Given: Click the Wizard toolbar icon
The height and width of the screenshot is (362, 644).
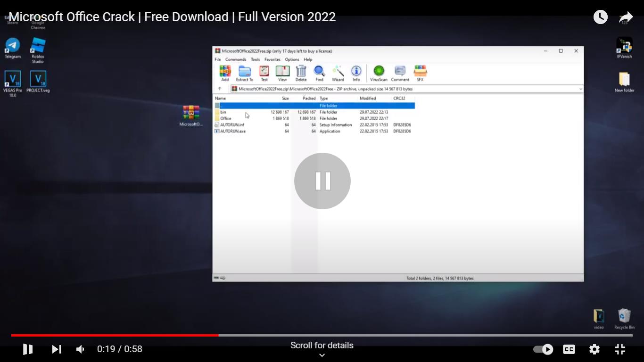Looking at the screenshot, I should pyautogui.click(x=338, y=73).
